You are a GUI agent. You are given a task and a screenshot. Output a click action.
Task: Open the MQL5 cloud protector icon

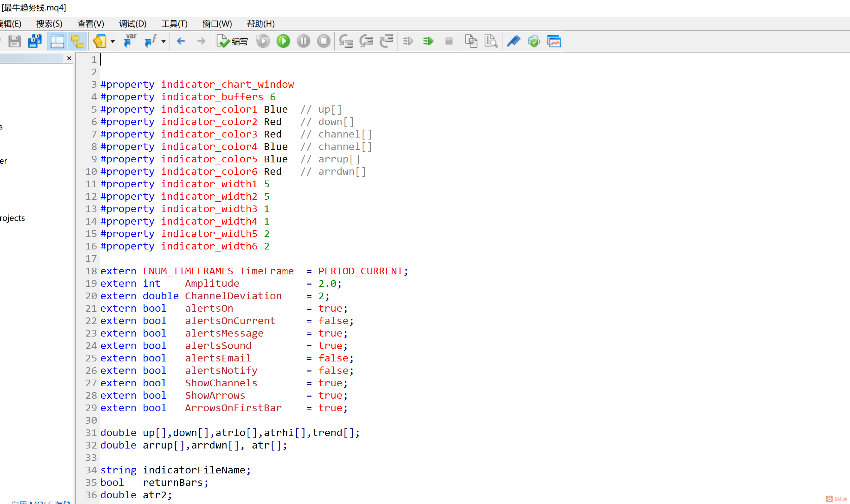[x=534, y=41]
